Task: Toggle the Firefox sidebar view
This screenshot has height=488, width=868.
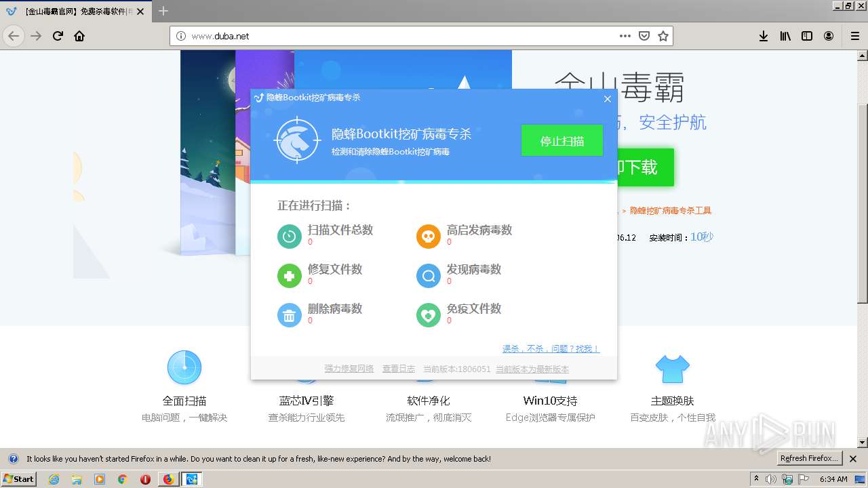Action: [807, 36]
